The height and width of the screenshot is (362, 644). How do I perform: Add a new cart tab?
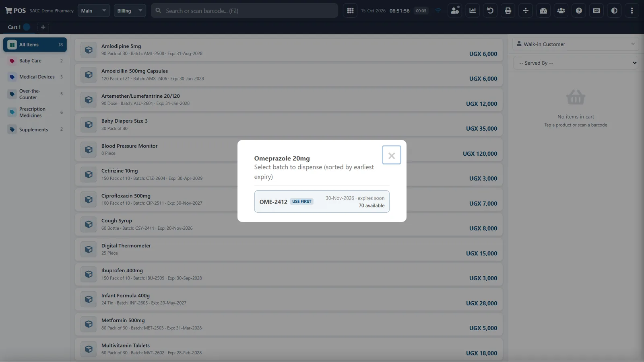pos(43,27)
